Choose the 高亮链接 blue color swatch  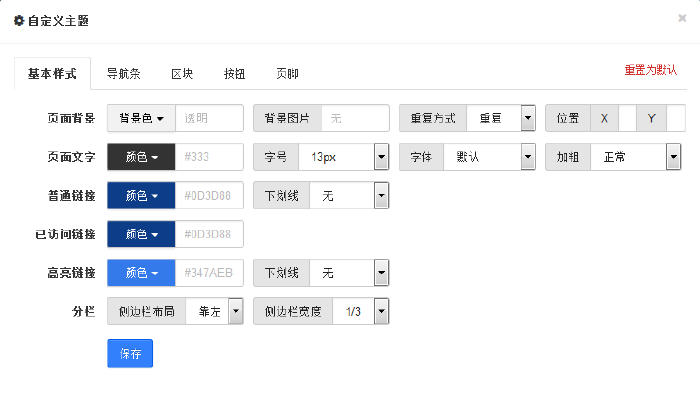coord(141,273)
